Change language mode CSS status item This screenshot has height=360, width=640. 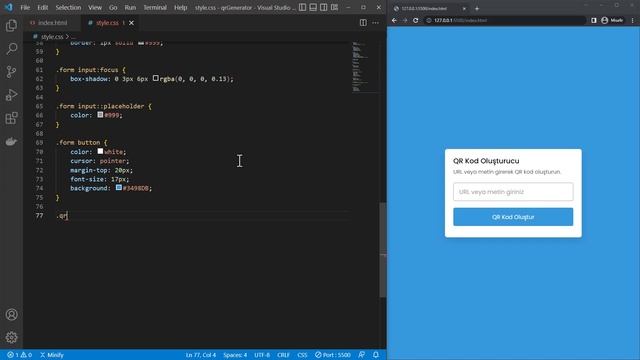tap(302, 355)
